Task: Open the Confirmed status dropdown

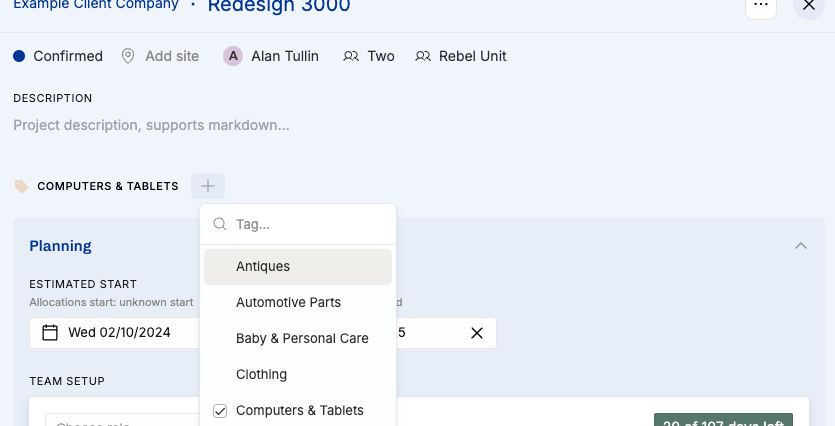Action: tap(67, 56)
